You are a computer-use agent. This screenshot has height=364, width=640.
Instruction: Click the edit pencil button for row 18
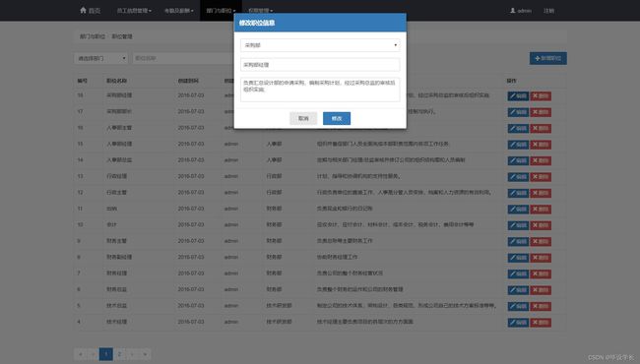tap(518, 95)
